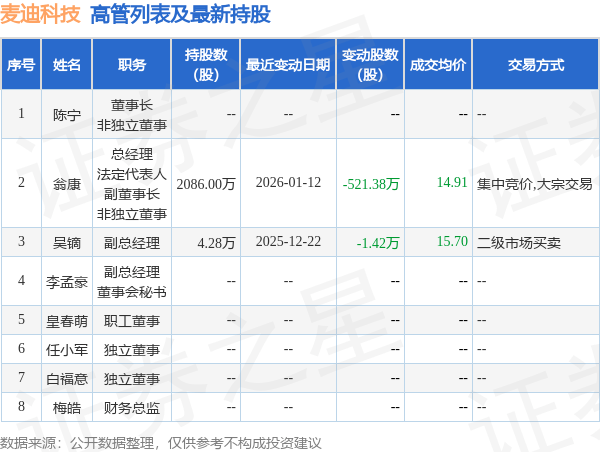This screenshot has height=452, width=600.
Task: Click the -521.38万 change value
Action: 371,184
